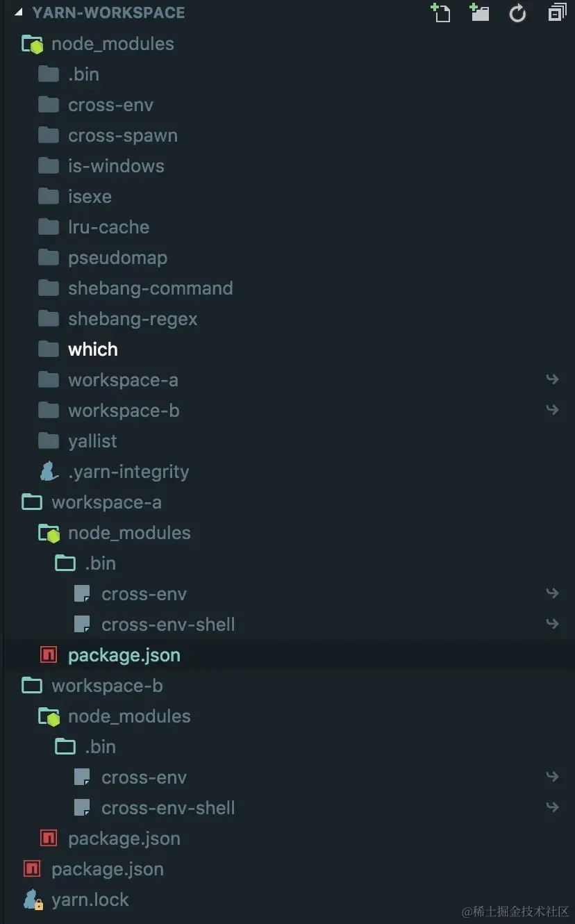Click symlink arrow beside workspace-a in node_modules
This screenshot has height=924, width=575.
coord(552,379)
